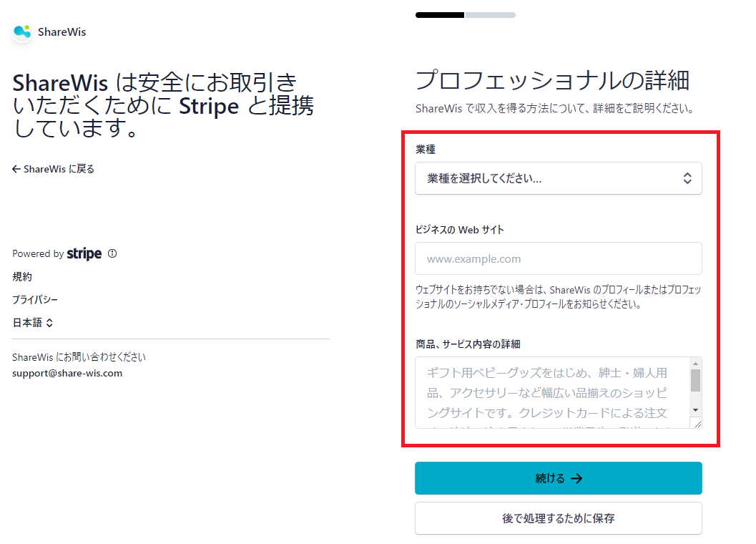Click the 商品、サービス内容の詳細 text area
The height and width of the screenshot is (544, 756).
tap(552, 392)
